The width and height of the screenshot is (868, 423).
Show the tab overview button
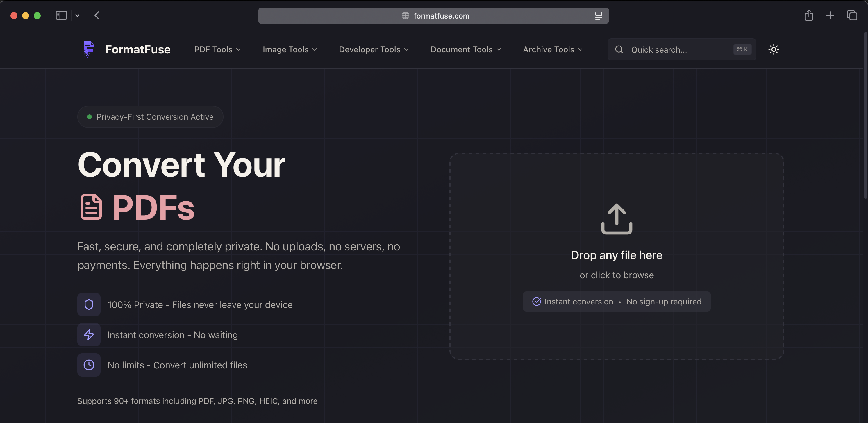pyautogui.click(x=852, y=15)
